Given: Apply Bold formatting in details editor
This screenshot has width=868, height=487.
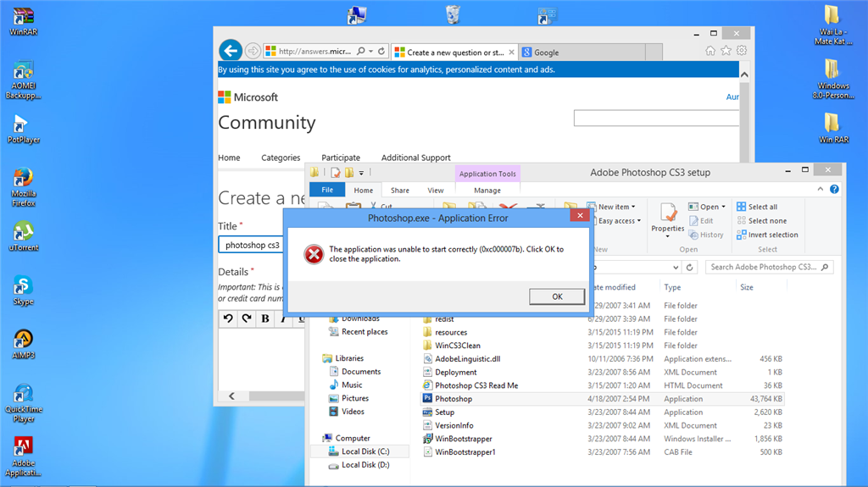Looking at the screenshot, I should [265, 318].
